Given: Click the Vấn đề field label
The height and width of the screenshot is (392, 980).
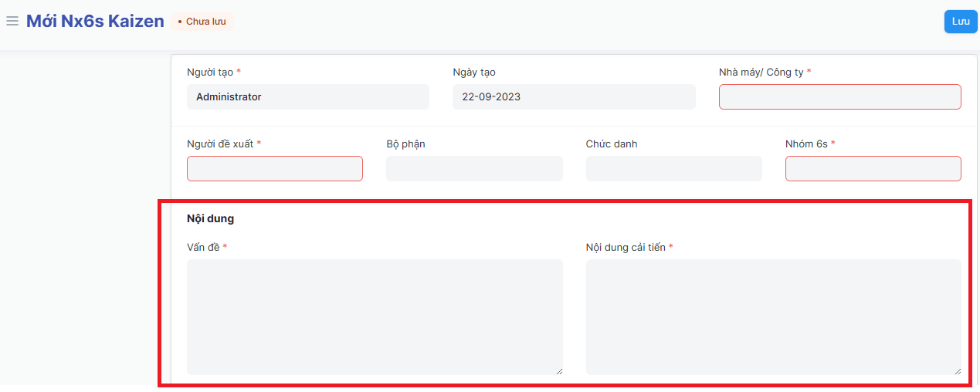Looking at the screenshot, I should click(x=204, y=247).
